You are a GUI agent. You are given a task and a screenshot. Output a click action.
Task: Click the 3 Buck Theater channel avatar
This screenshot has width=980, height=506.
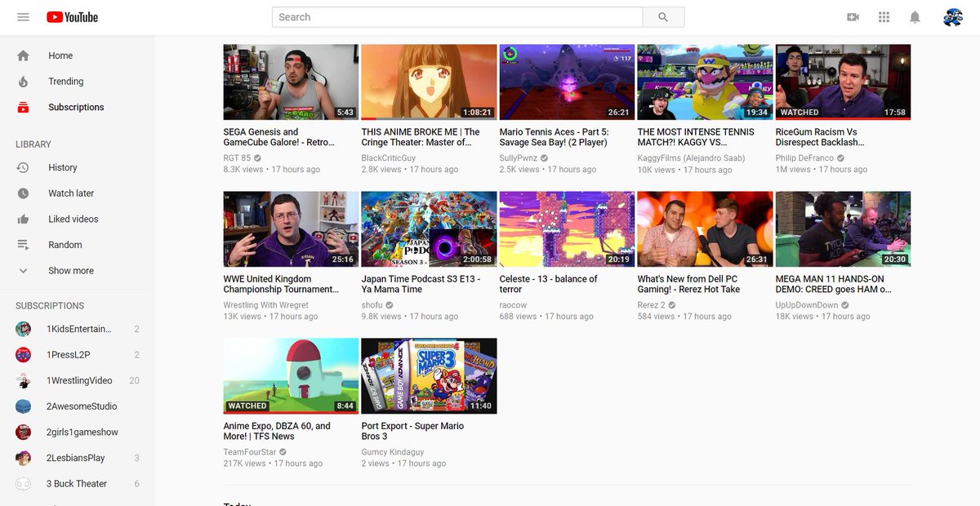coord(23,484)
